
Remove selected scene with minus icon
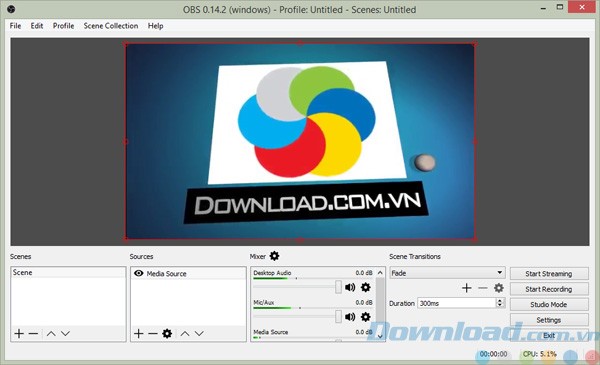tap(33, 334)
